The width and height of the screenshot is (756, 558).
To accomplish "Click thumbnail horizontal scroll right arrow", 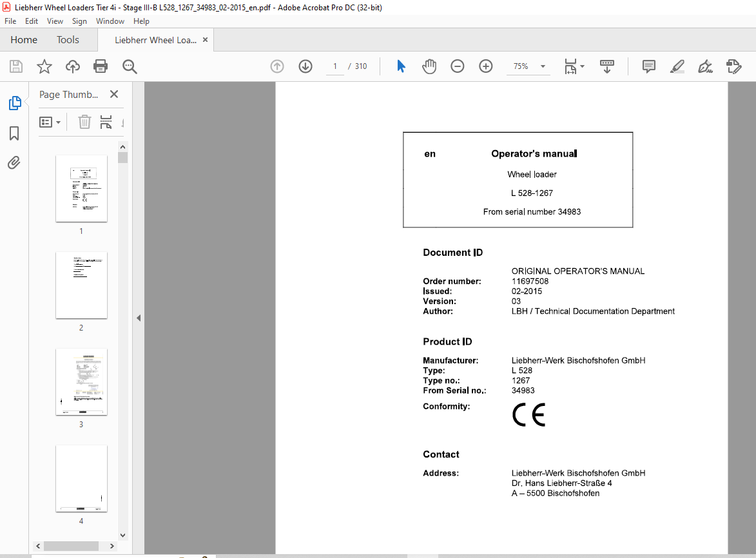I will point(112,546).
